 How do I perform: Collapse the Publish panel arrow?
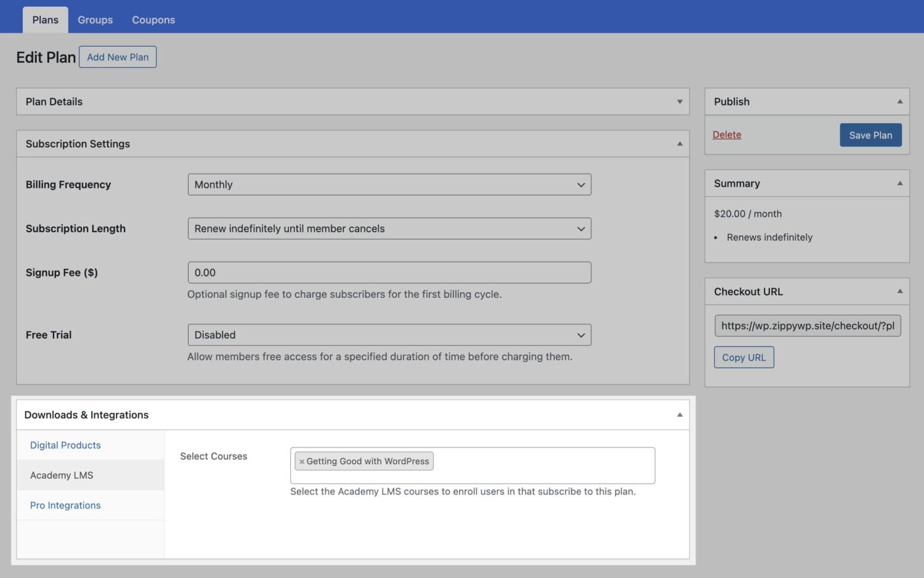point(899,102)
